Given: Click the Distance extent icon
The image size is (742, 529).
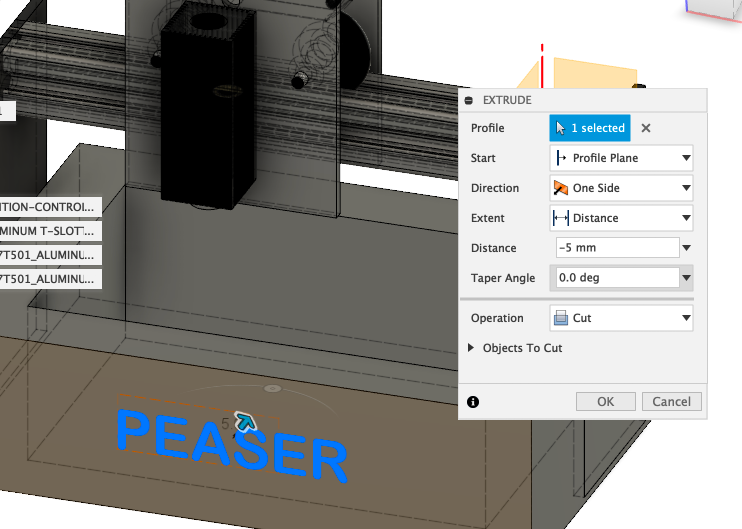Looking at the screenshot, I should coord(561,218).
